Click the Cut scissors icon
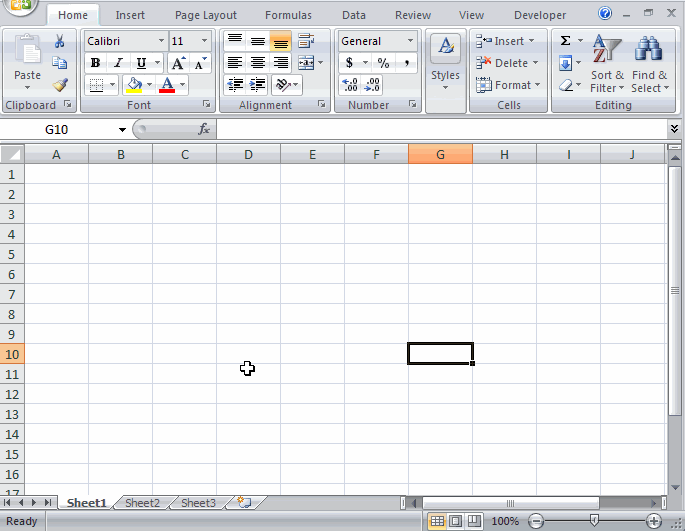This screenshot has height=531, width=685. [x=59, y=41]
